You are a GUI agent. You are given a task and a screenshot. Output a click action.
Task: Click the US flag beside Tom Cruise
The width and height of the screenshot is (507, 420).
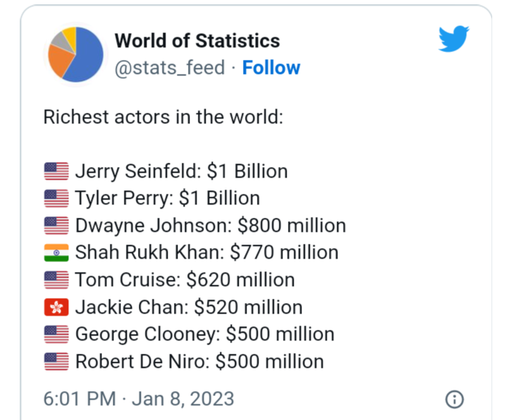click(56, 280)
